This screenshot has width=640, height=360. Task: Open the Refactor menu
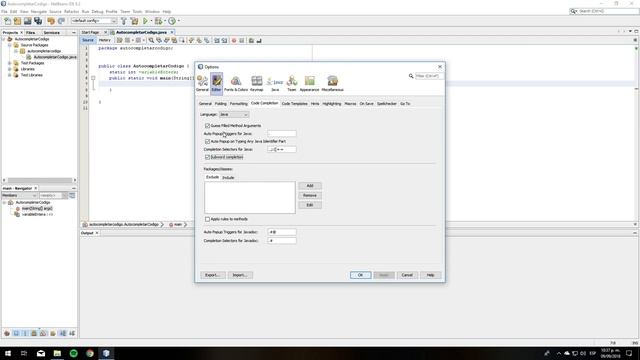coord(71,11)
